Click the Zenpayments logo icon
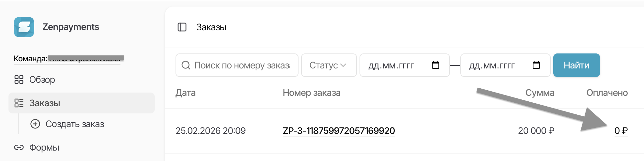Image resolution: width=644 pixels, height=161 pixels. coord(24,27)
